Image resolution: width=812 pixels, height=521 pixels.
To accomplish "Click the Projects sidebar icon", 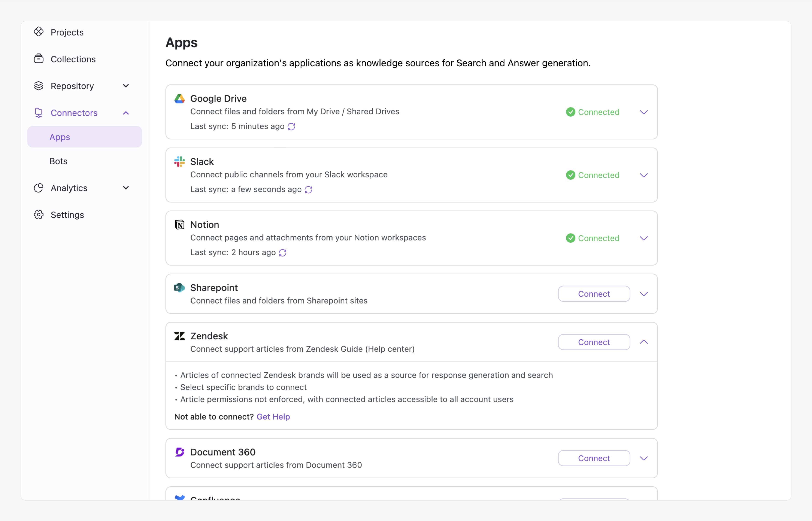I will tap(39, 32).
